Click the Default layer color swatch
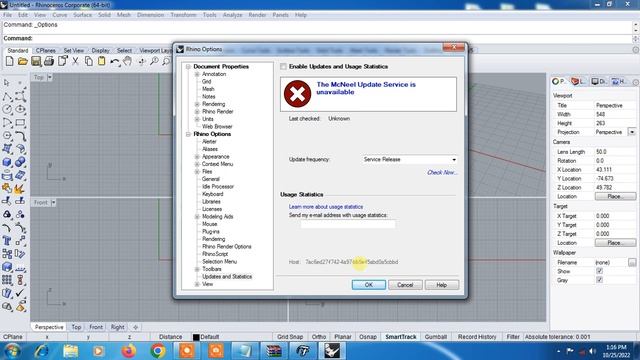The height and width of the screenshot is (360, 640). point(196,337)
